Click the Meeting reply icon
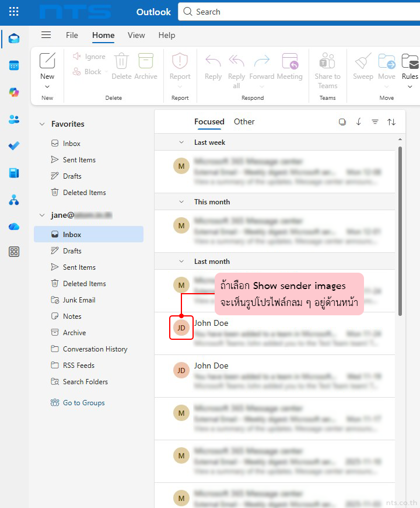 [290, 61]
